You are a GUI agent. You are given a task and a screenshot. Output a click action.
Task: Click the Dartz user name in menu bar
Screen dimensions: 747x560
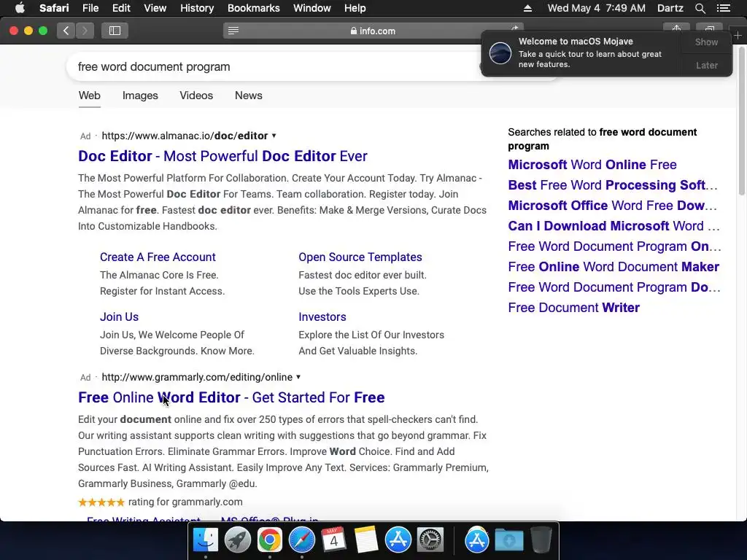tap(670, 8)
